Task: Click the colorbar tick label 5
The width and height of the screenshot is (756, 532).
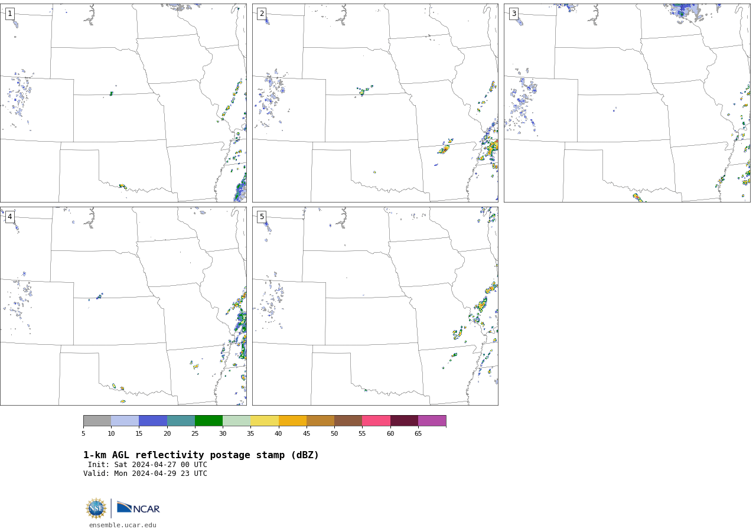Action: 83,434
